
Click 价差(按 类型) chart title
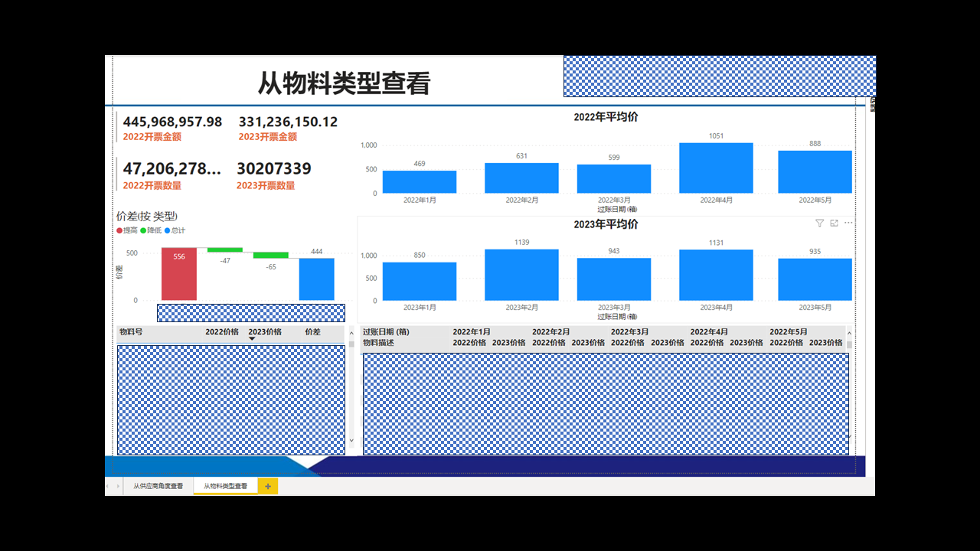point(147,217)
